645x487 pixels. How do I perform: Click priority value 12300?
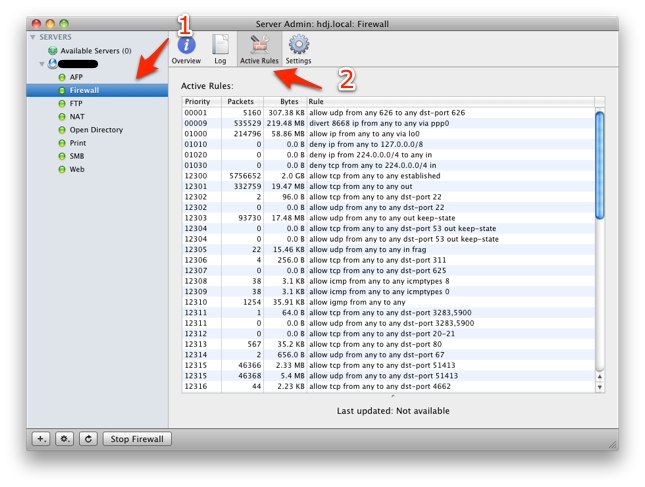[x=196, y=176]
